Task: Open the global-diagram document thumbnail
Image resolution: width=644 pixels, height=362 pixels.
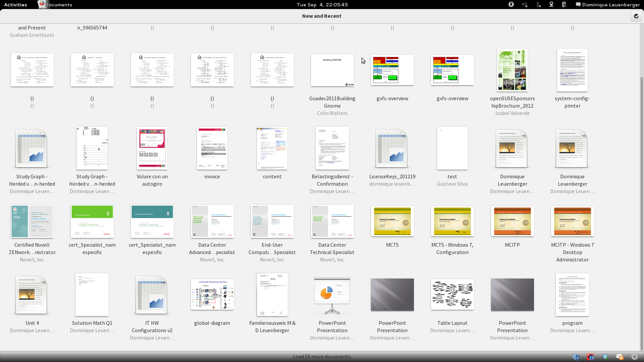Action: click(x=212, y=295)
